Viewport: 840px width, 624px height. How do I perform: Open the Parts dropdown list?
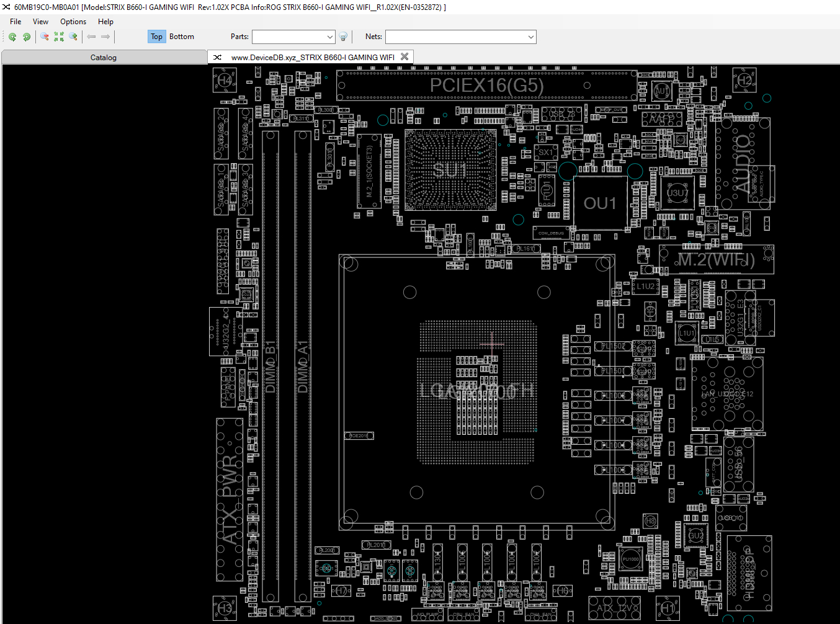330,37
